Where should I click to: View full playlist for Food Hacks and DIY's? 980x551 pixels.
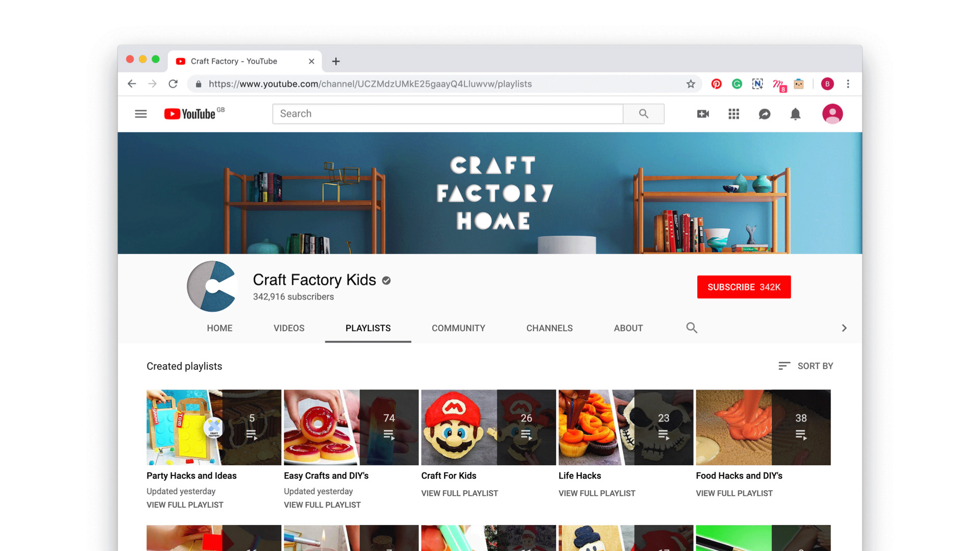point(734,493)
